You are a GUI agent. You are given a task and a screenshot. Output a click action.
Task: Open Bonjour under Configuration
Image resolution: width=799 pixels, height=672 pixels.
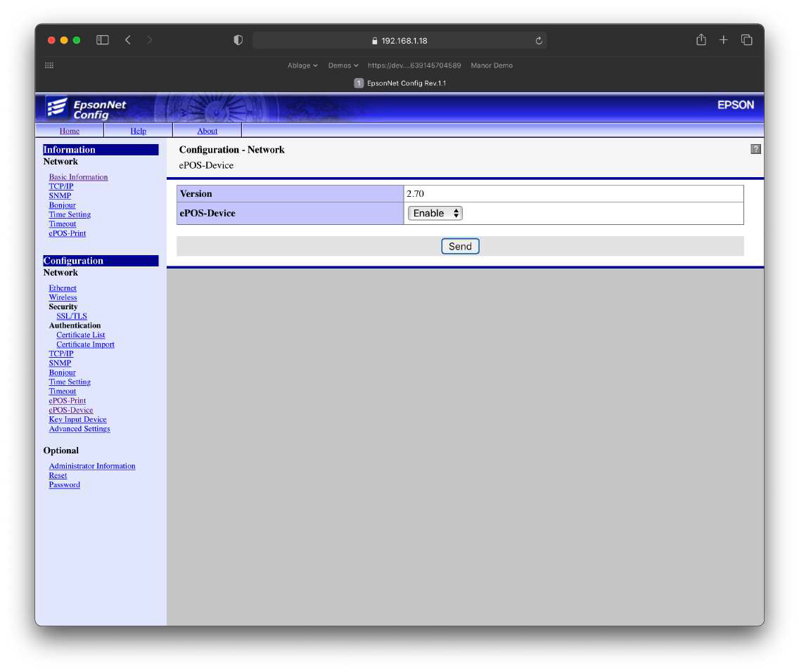(62, 373)
